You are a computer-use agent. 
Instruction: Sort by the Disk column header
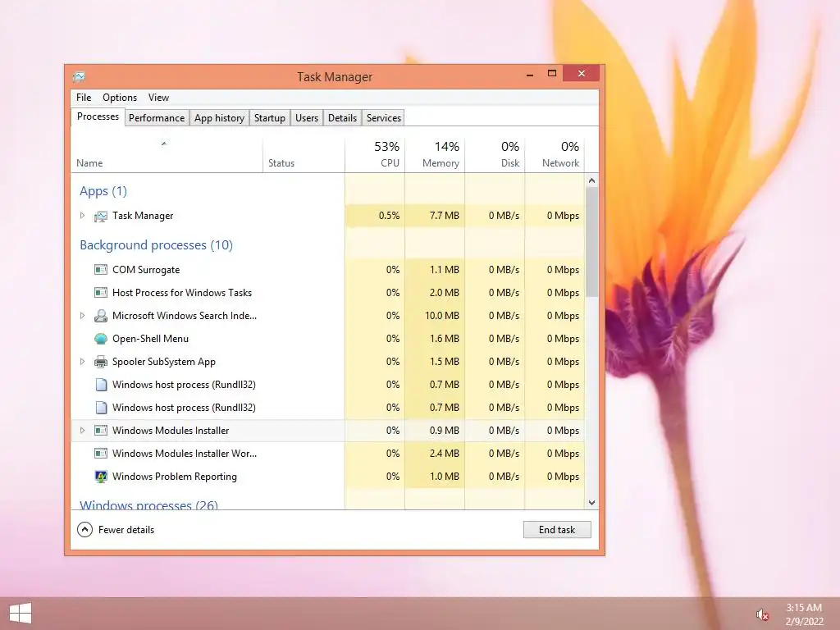(495, 155)
